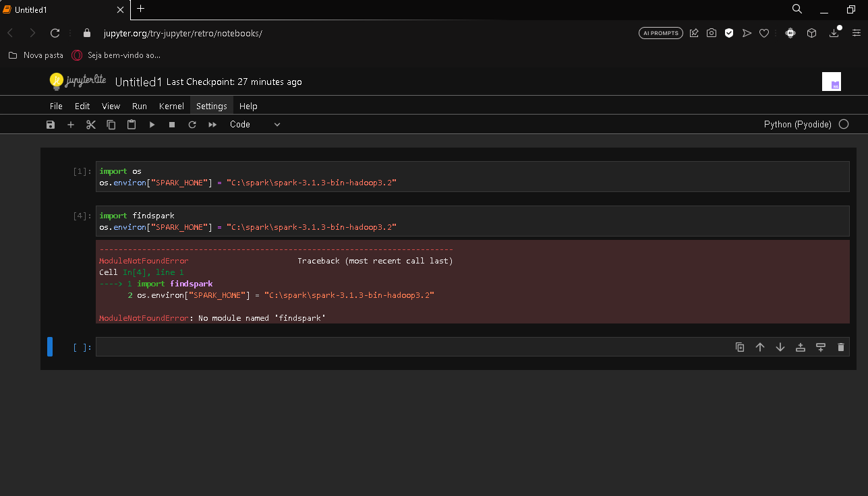
Task: Insert a cell above the active cell
Action: pyautogui.click(x=801, y=347)
